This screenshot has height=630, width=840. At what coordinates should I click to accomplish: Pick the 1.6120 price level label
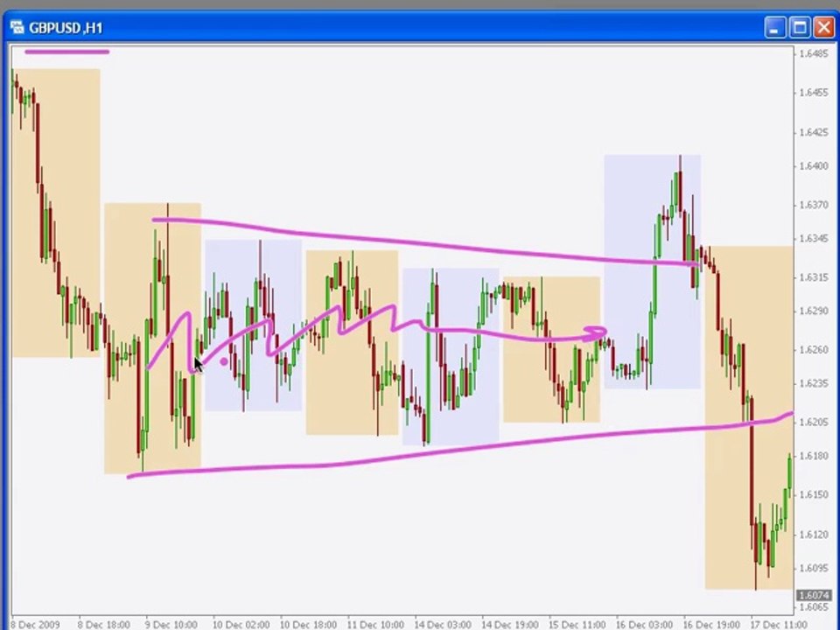(813, 535)
